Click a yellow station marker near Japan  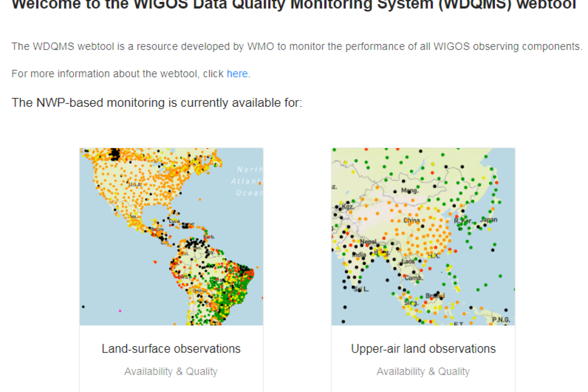(x=490, y=229)
